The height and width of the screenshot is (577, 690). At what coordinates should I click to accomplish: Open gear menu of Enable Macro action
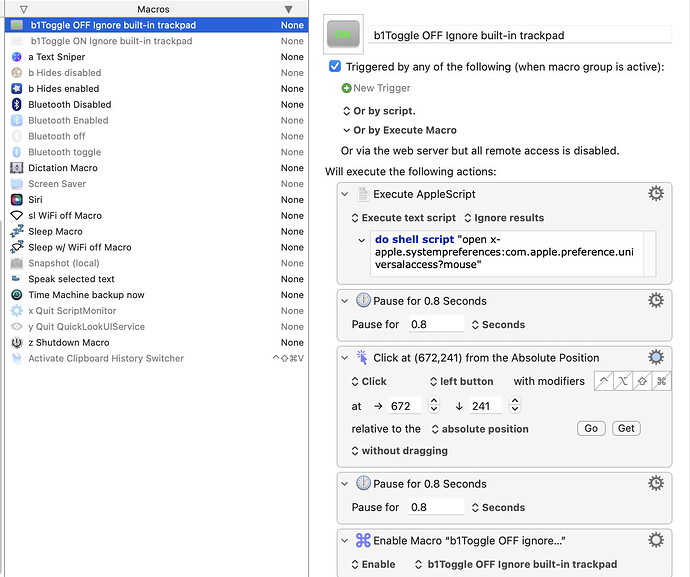(656, 540)
